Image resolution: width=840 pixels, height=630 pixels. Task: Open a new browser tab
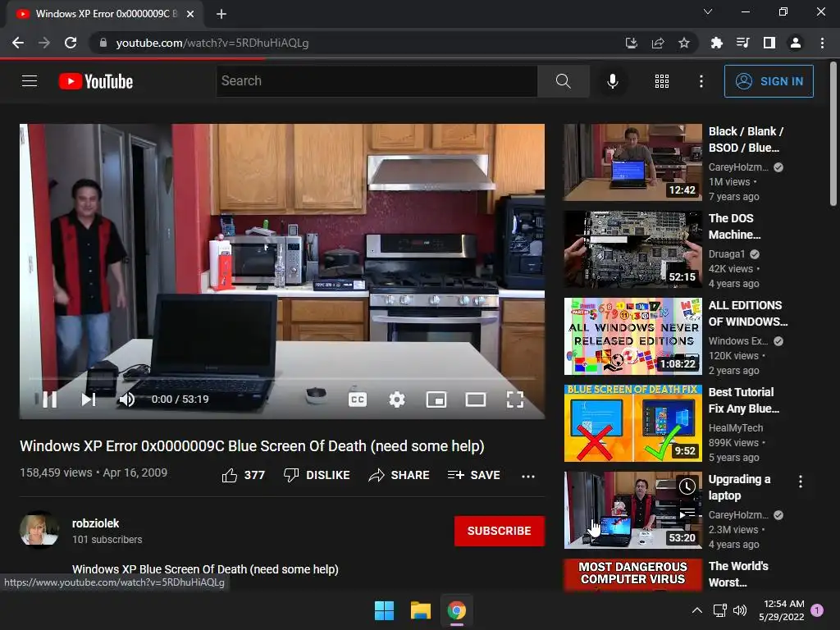tap(221, 14)
